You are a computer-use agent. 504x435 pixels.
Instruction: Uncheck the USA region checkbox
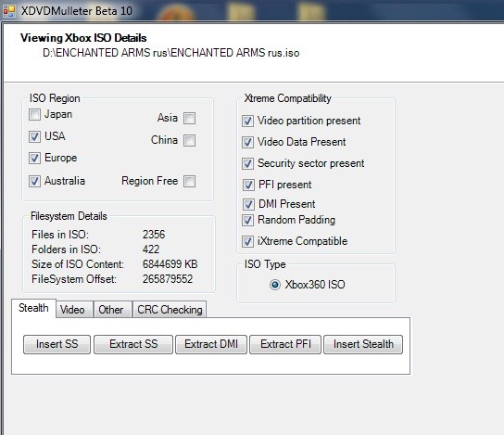point(34,136)
